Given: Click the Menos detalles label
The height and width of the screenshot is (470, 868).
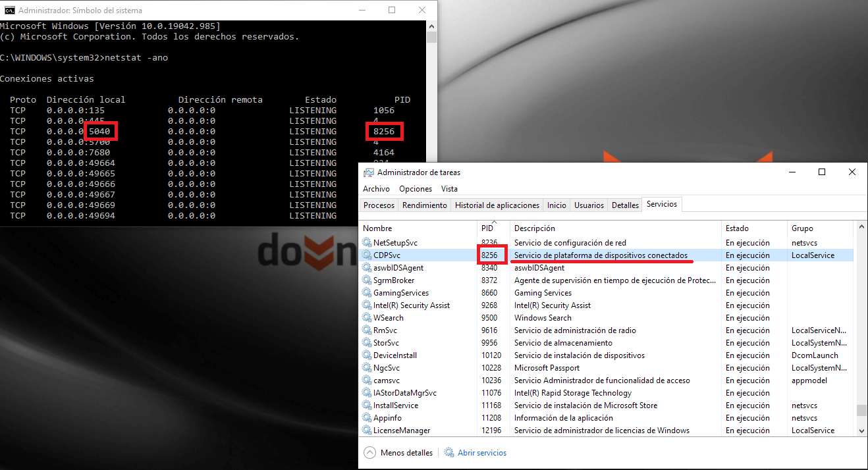Looking at the screenshot, I should 406,453.
